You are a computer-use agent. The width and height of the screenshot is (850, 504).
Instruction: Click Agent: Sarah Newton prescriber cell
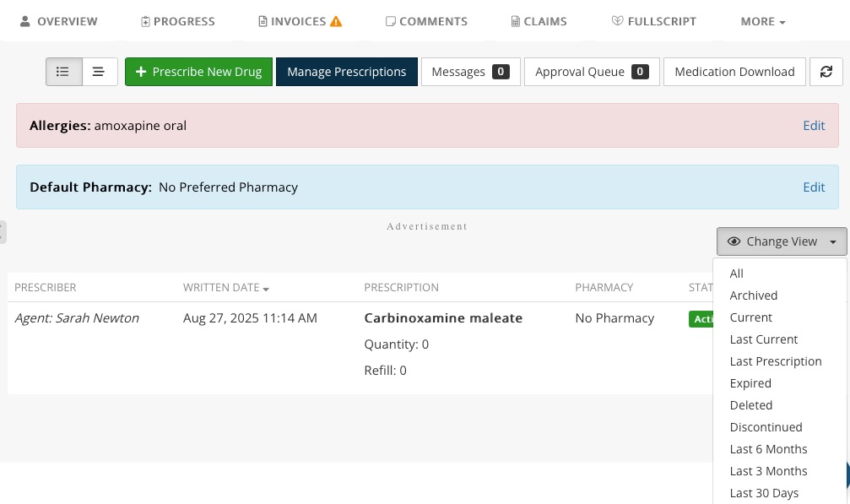77,318
